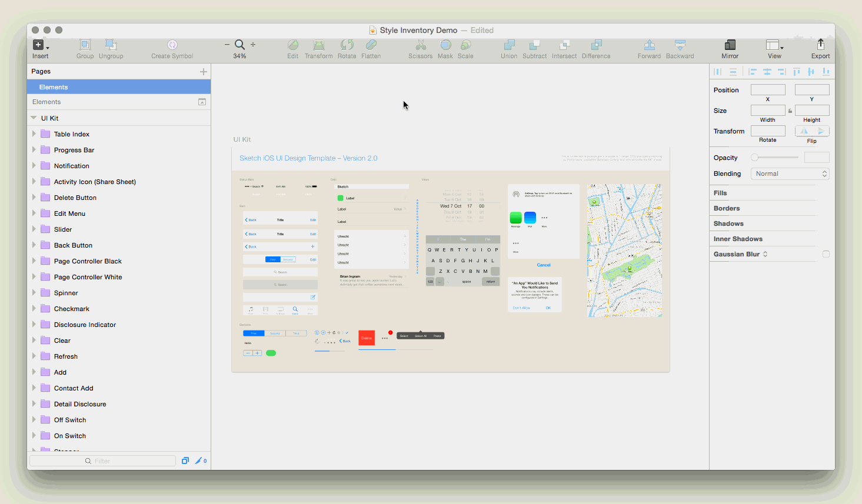Toggle the size aspect ratio lock
This screenshot has height=504, width=862.
790,111
